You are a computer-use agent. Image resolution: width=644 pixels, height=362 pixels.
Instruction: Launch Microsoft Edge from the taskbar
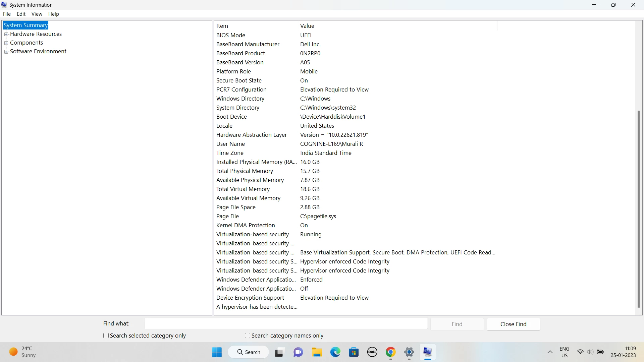tap(335, 352)
